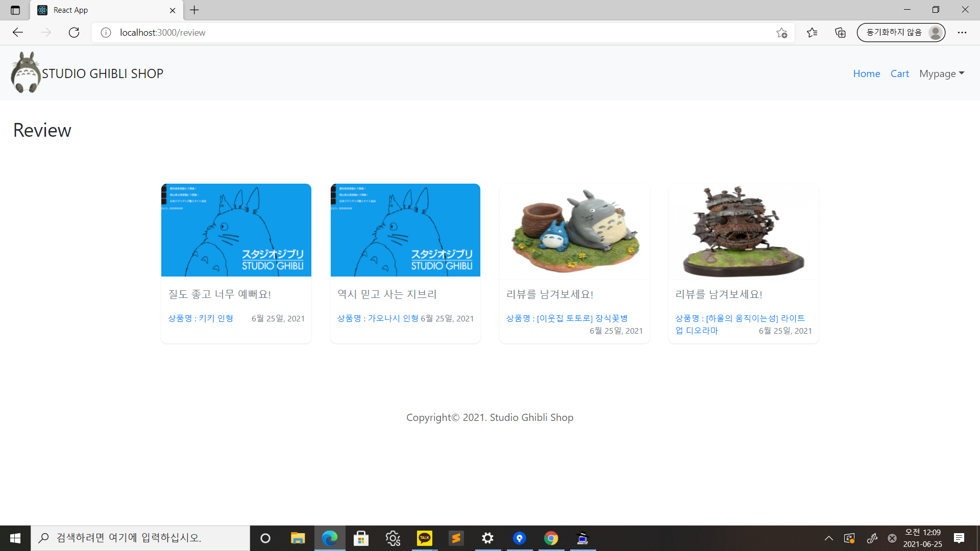The width and height of the screenshot is (980, 551).
Task: Click the Totoro logo of Studio Ghibli Shop
Action: tap(26, 72)
